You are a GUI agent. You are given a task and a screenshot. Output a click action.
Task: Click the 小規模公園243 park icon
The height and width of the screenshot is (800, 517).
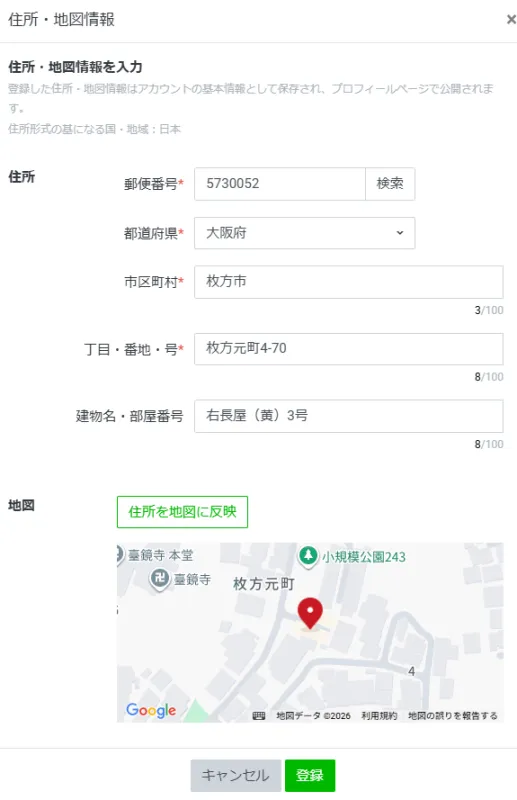click(308, 555)
